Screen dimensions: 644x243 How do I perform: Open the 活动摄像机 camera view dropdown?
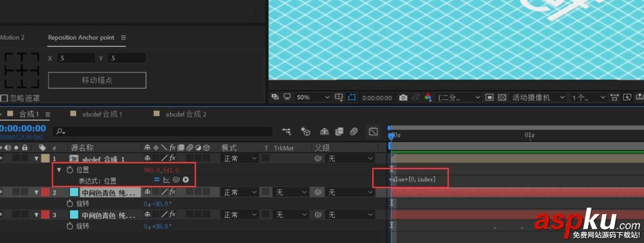(538, 98)
